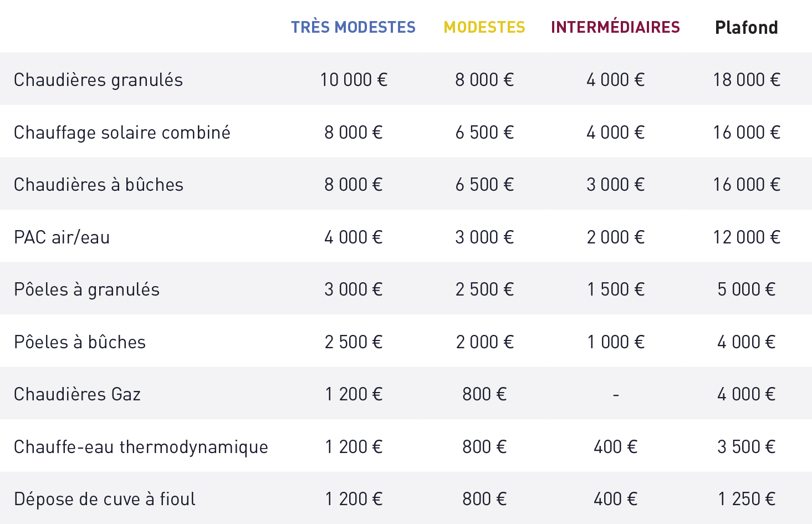This screenshot has height=524, width=812.
Task: Click the MODESTES column header
Action: (x=484, y=27)
